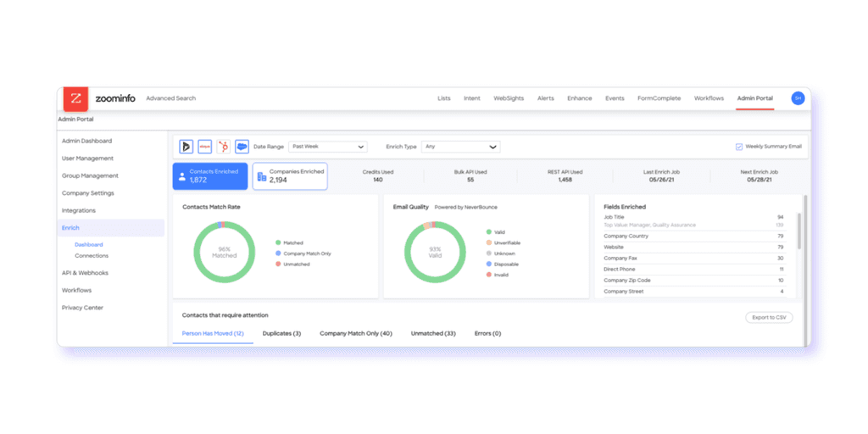868x434 pixels.
Task: Click the Disposable legend entry
Action: (x=502, y=264)
